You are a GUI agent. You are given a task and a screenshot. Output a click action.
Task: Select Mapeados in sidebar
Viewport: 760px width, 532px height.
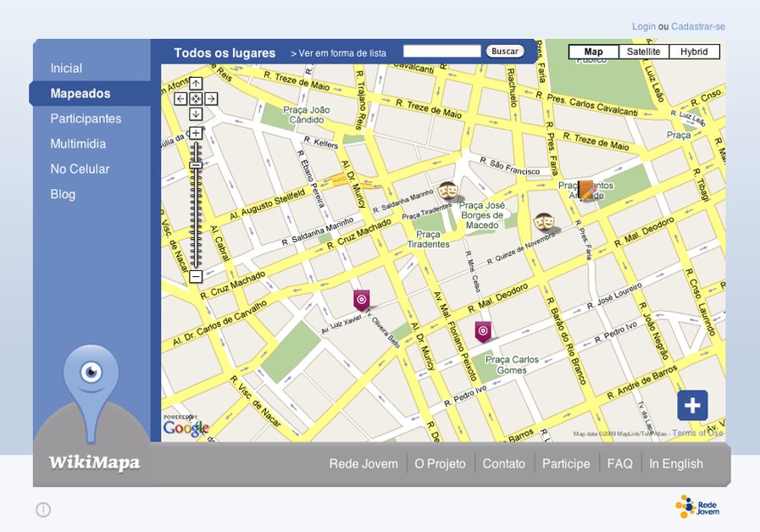tap(80, 93)
